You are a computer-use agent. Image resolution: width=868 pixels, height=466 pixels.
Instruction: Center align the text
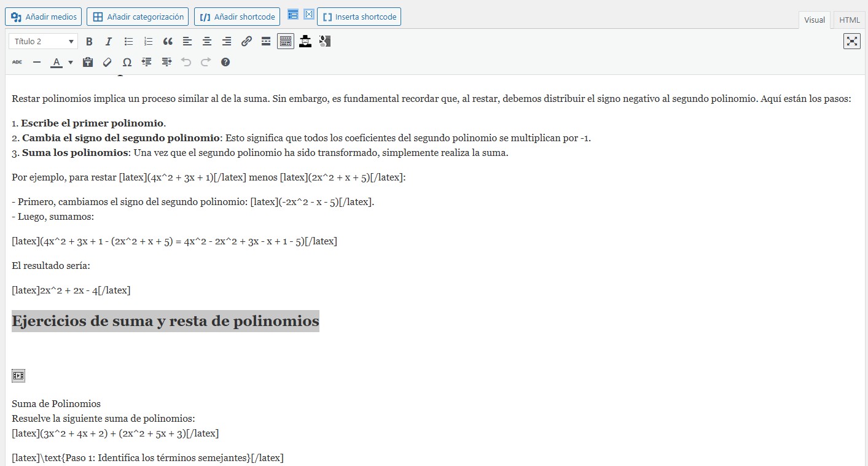click(x=207, y=42)
